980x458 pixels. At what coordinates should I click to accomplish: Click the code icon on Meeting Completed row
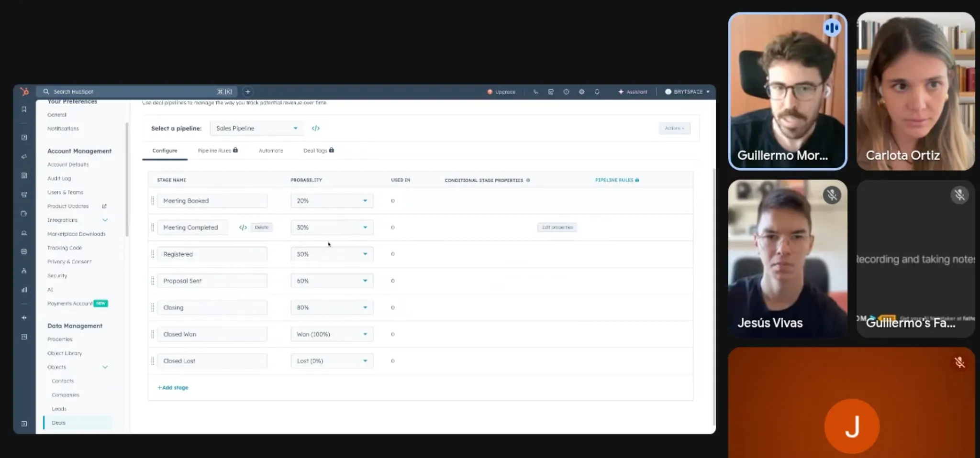pos(243,228)
